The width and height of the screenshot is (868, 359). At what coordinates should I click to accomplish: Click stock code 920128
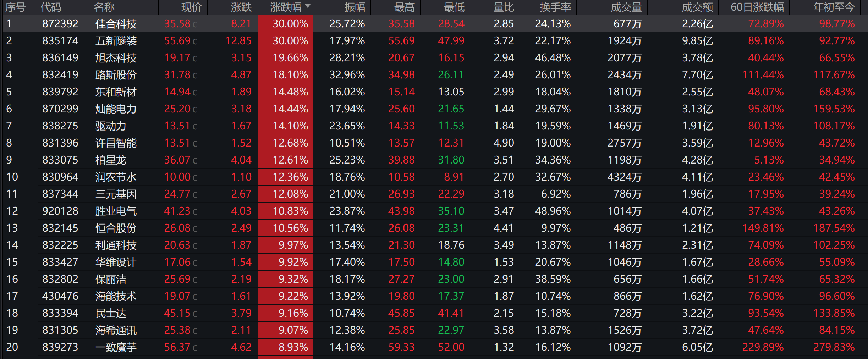[x=60, y=211]
